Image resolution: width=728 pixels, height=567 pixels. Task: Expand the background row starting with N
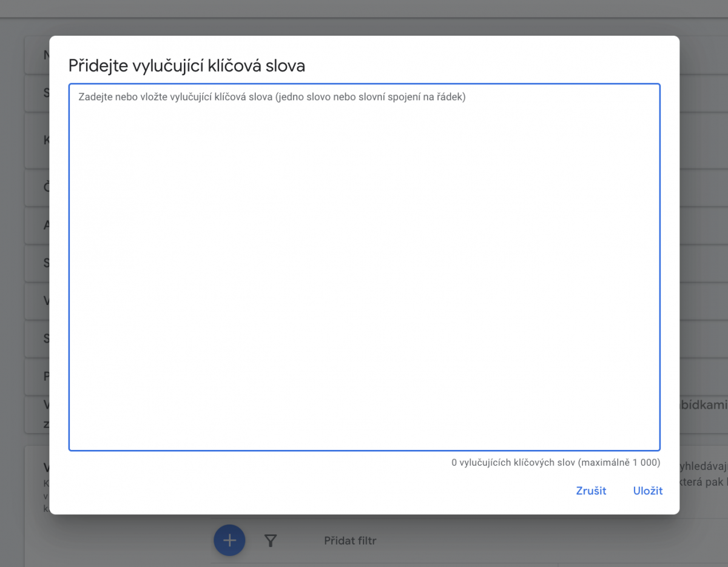(38, 55)
